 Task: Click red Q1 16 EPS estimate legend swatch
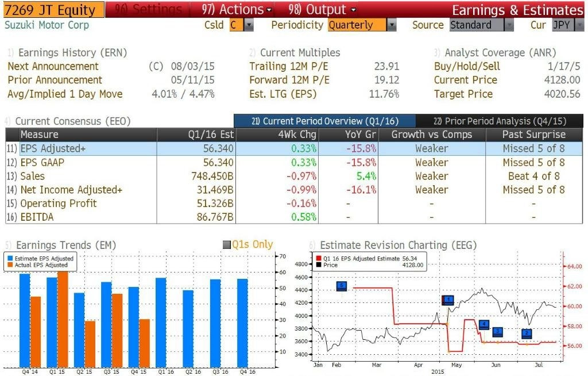pos(319,259)
